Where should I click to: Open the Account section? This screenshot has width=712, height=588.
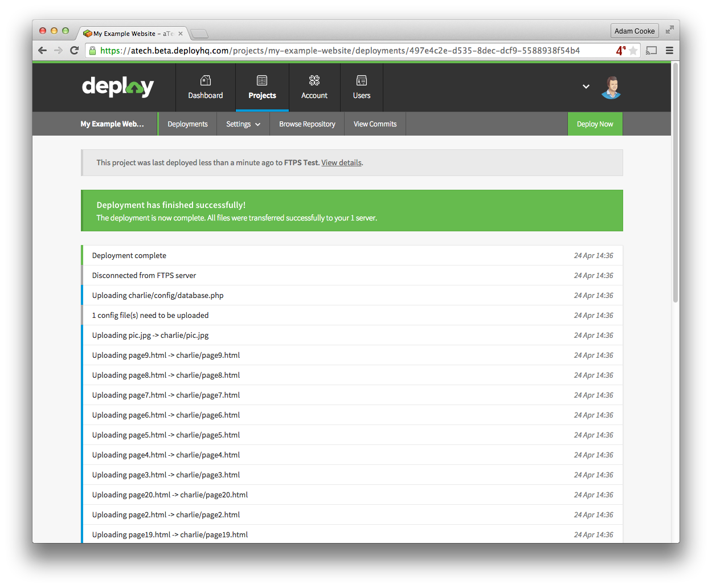pyautogui.click(x=314, y=87)
